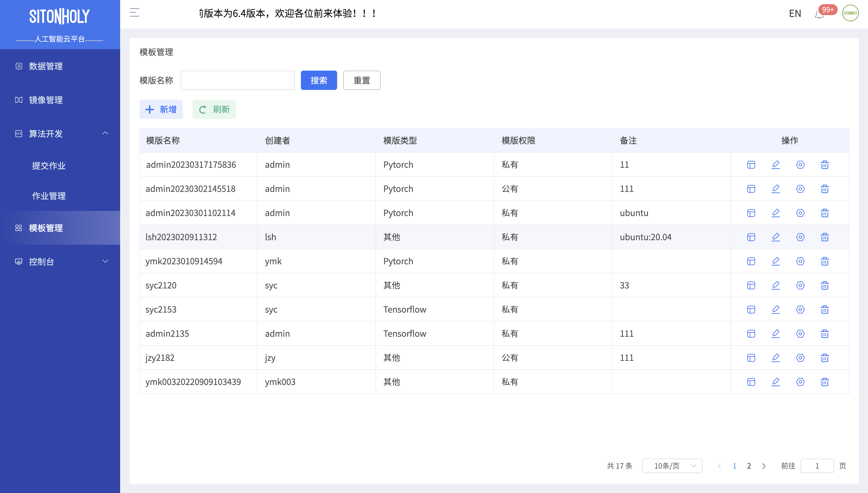This screenshot has height=493, width=868.
Task: Click cell text jzy2182
Action: pos(160,358)
